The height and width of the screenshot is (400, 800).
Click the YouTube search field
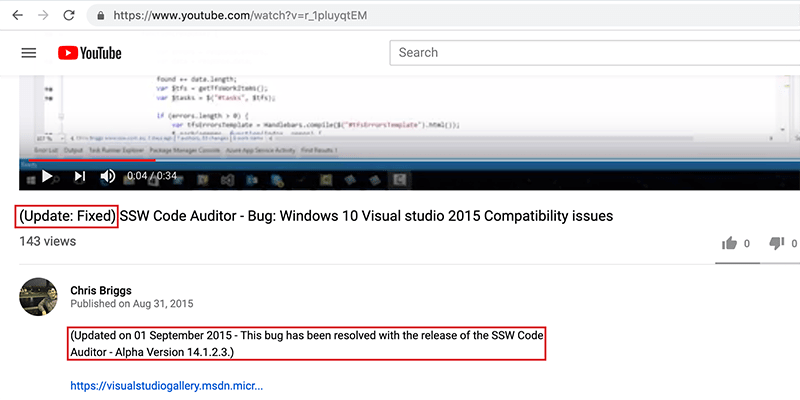[x=590, y=53]
